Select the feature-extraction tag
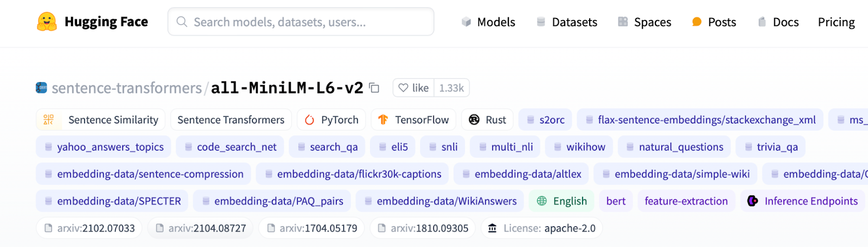The width and height of the screenshot is (868, 247). (x=686, y=201)
